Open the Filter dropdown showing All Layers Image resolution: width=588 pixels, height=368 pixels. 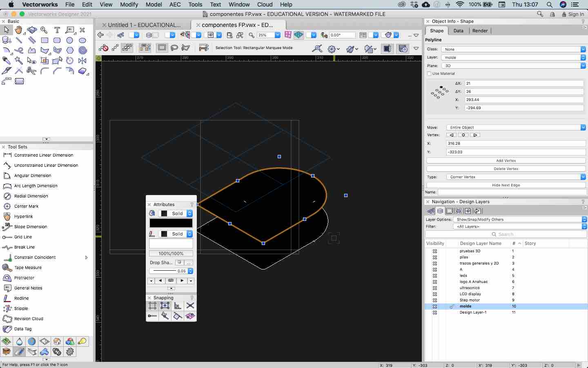520,227
